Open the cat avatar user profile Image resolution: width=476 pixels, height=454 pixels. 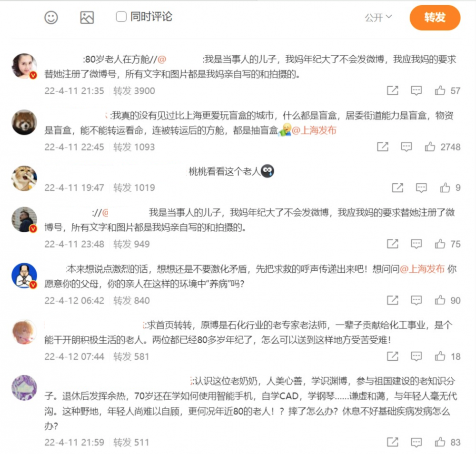click(24, 178)
